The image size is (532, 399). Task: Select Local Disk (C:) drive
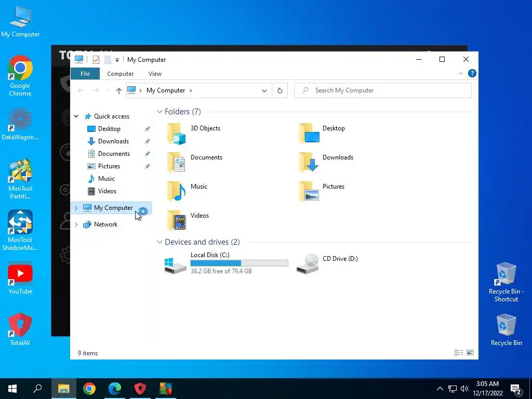(x=226, y=263)
